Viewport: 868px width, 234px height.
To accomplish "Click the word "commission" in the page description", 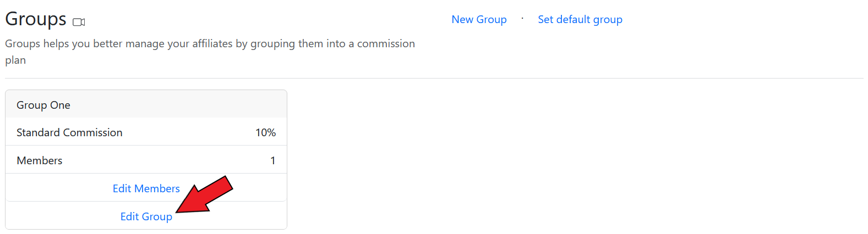I will tap(386, 43).
